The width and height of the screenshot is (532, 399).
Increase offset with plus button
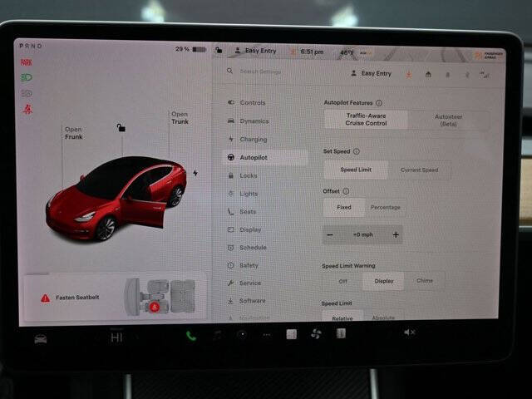click(396, 234)
